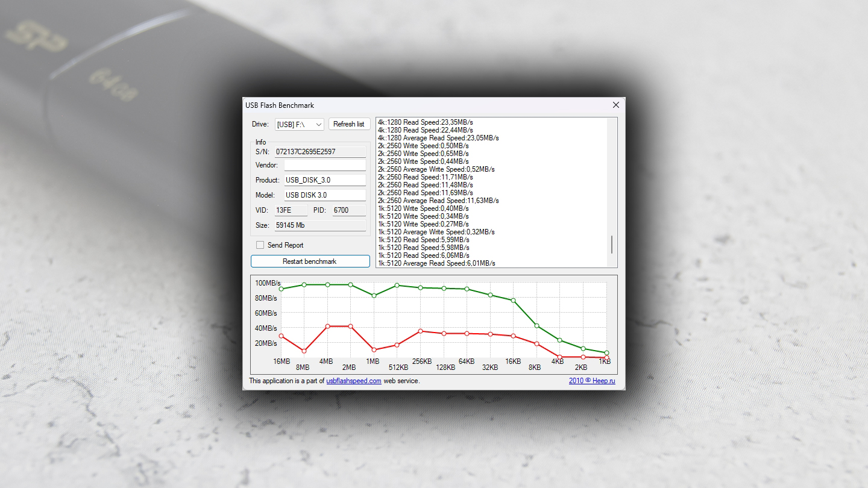Click the 8MB block size label
Image resolution: width=868 pixels, height=488 pixels.
(x=303, y=368)
